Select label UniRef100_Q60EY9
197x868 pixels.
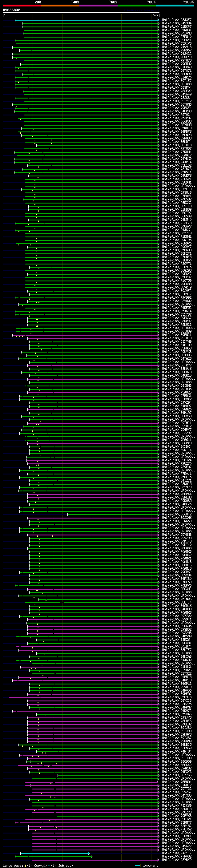(176, 57)
